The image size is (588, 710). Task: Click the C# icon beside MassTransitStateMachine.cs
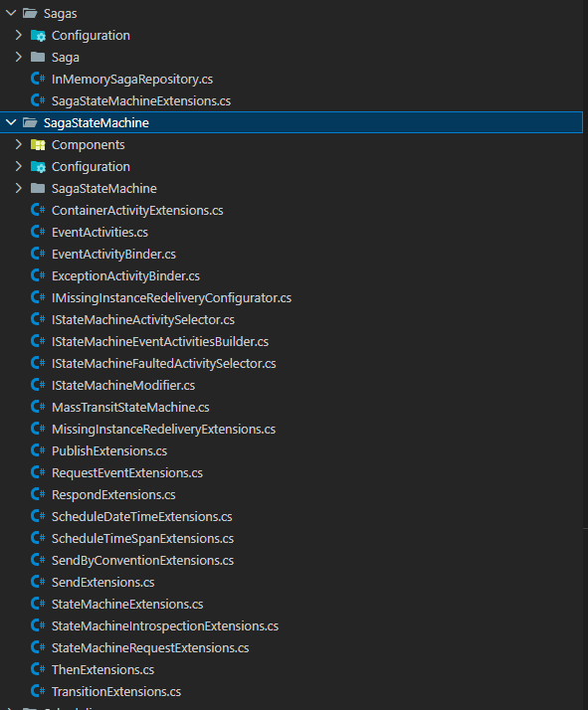tap(38, 407)
